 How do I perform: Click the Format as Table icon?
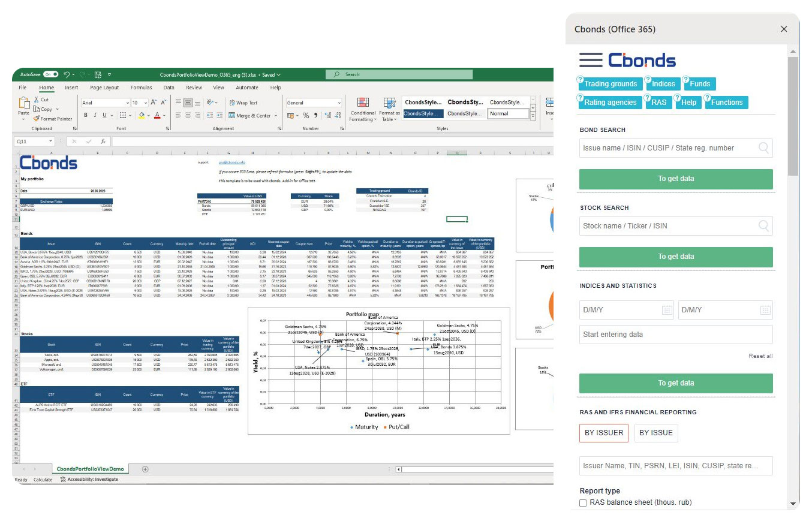389,104
